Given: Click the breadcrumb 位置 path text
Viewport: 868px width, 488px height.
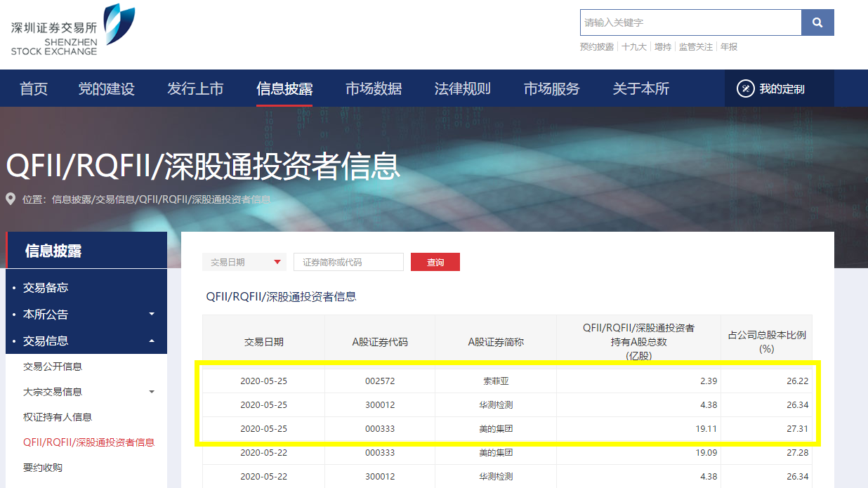Looking at the screenshot, I should pos(146,199).
